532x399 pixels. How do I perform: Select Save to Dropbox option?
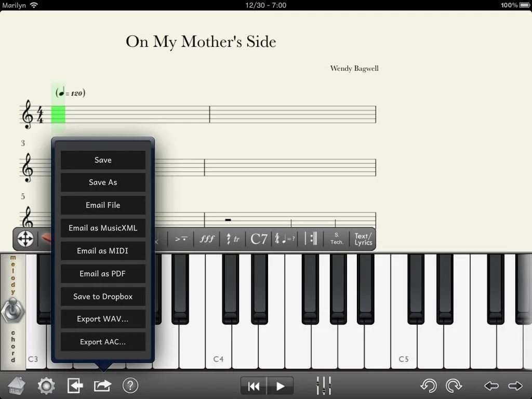tap(103, 296)
